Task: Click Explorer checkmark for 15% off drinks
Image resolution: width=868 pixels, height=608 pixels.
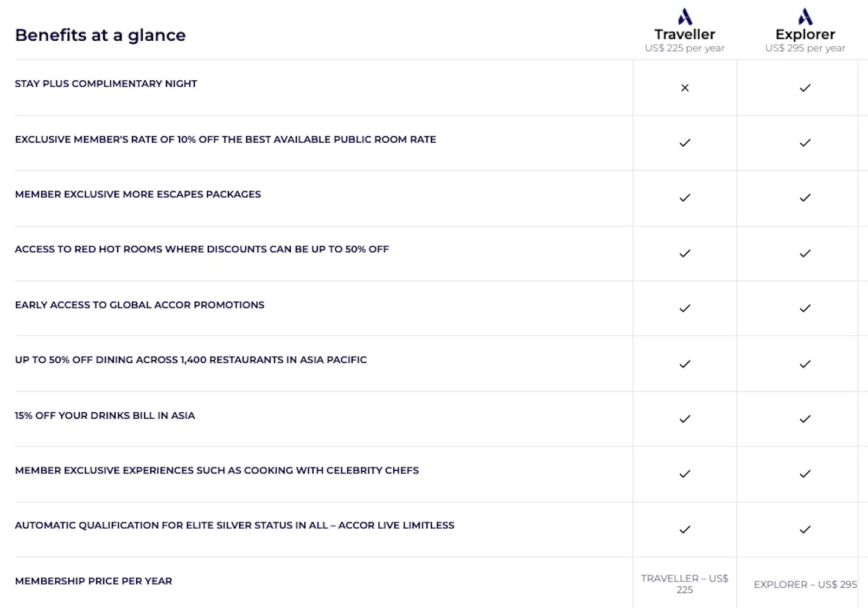Action: [805, 419]
